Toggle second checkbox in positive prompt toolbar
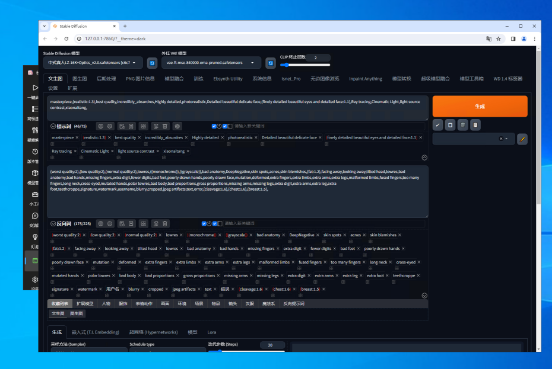The width and height of the screenshot is (552, 369). (x=225, y=126)
